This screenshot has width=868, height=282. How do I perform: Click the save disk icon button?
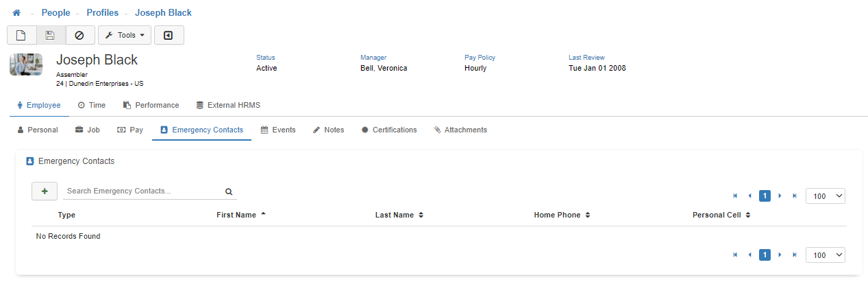tap(50, 35)
